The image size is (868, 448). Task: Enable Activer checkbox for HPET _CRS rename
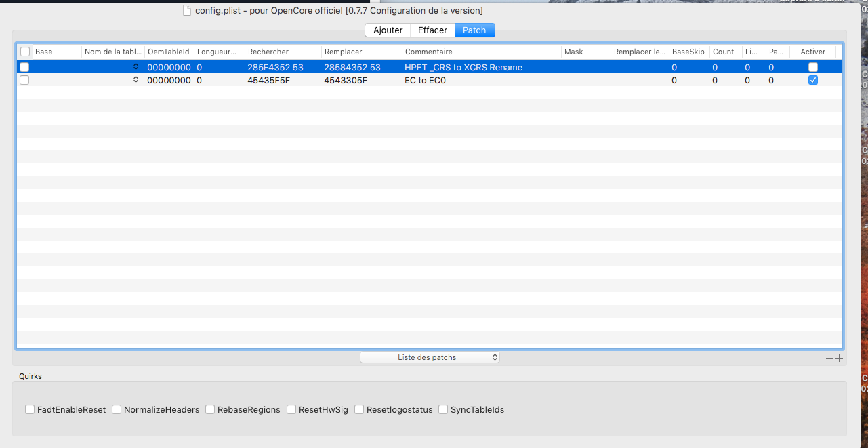[813, 67]
